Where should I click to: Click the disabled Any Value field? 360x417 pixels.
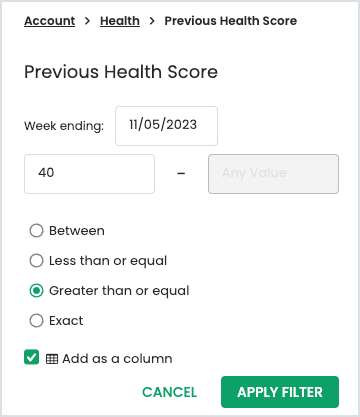tap(273, 174)
